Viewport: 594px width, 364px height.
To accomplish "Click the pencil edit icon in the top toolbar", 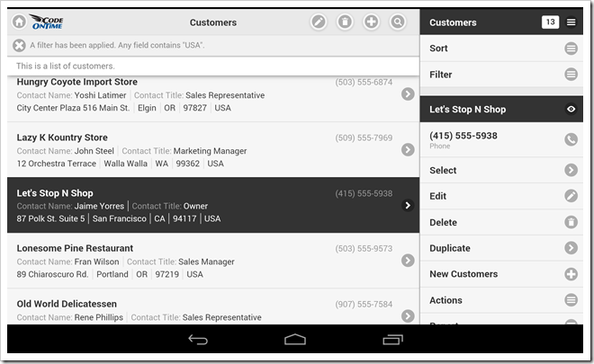I will pos(319,22).
